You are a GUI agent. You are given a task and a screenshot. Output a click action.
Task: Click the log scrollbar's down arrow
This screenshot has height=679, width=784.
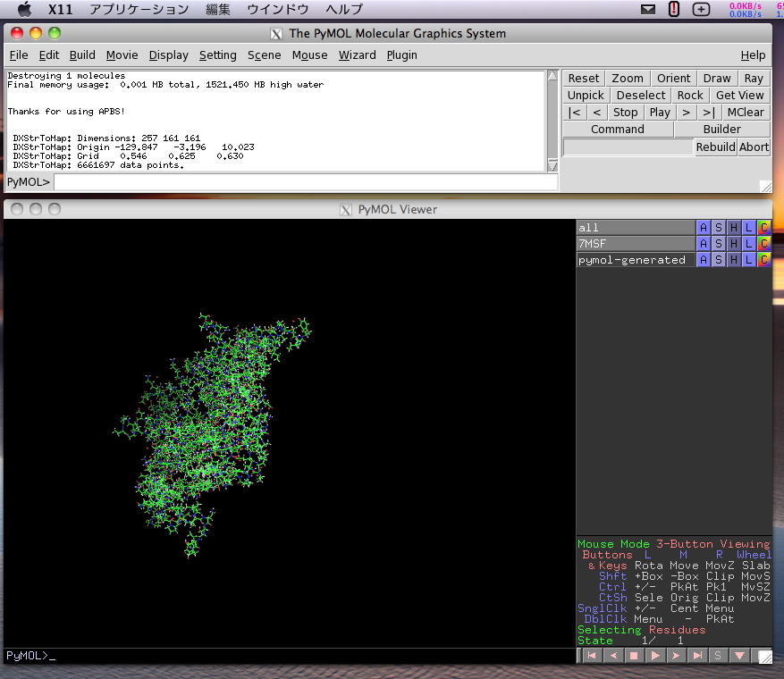[x=552, y=166]
